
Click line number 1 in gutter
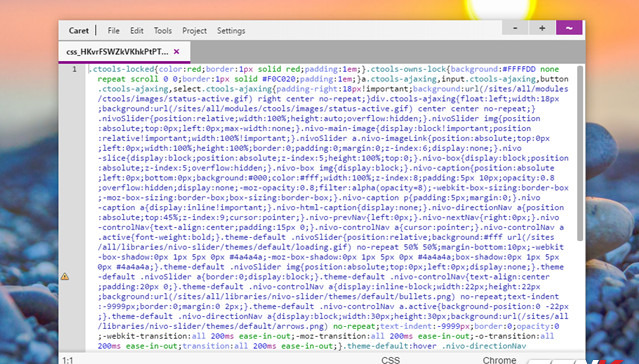(74, 69)
